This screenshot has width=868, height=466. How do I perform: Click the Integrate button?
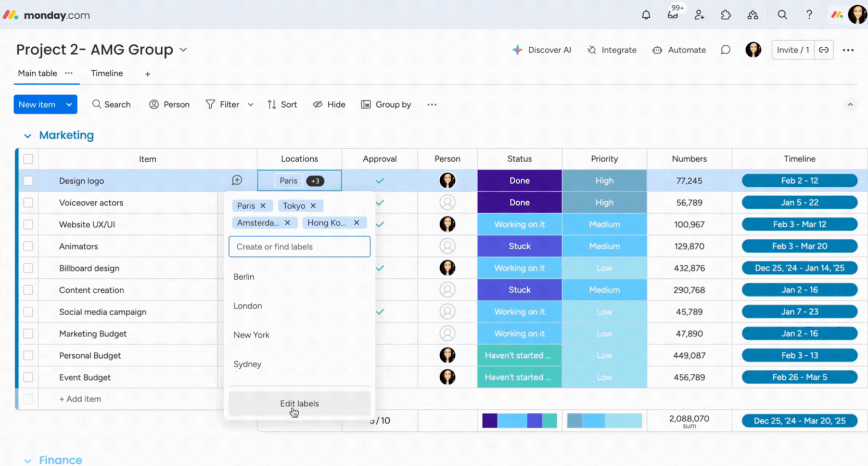612,50
